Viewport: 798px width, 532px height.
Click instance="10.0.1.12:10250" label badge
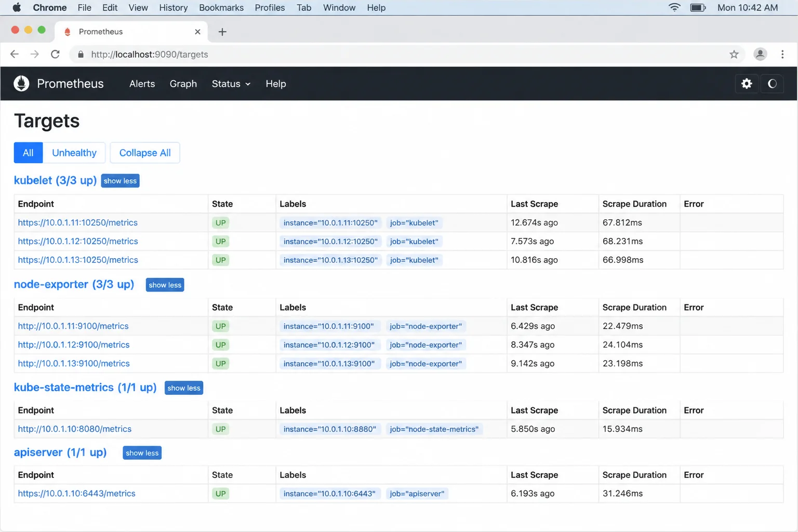[330, 242]
